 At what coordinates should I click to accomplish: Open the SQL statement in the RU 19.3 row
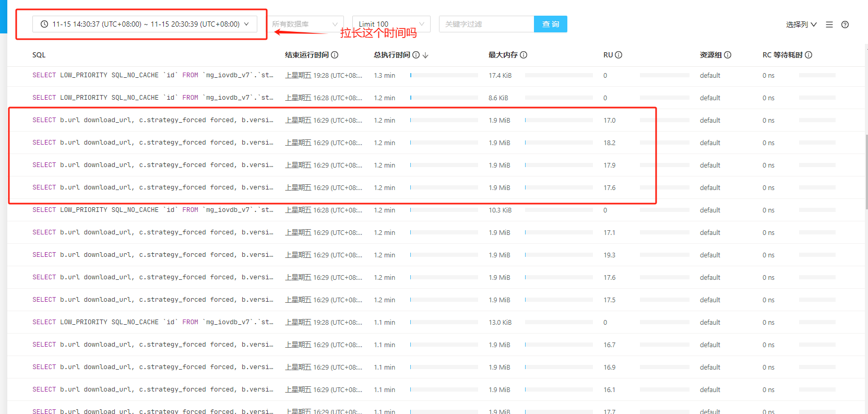153,255
